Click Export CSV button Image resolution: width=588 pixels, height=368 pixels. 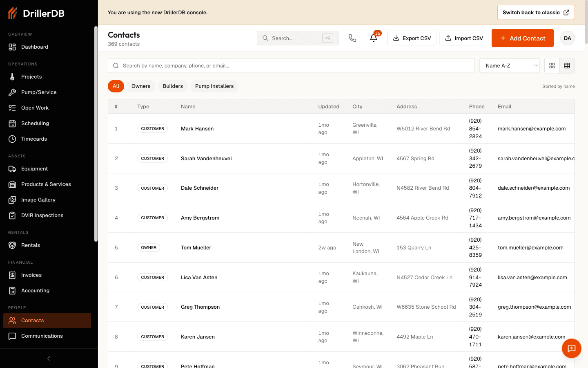(412, 38)
